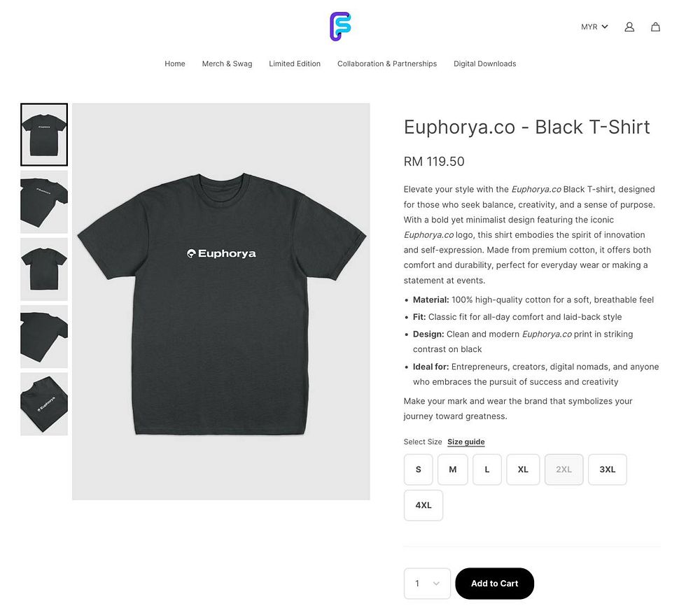Navigate to Collaboration & Partnerships
Image resolution: width=700 pixels, height=606 pixels.
[x=387, y=64]
